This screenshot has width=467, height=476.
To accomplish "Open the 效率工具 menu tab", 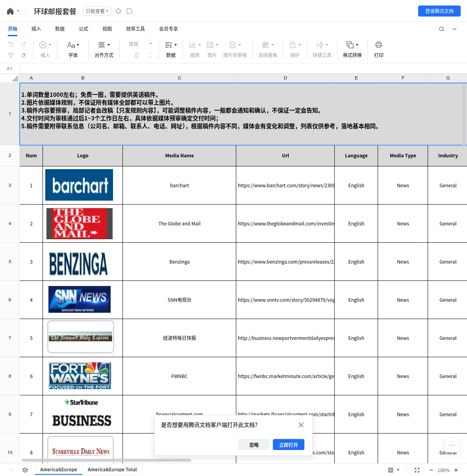I will [x=135, y=29].
